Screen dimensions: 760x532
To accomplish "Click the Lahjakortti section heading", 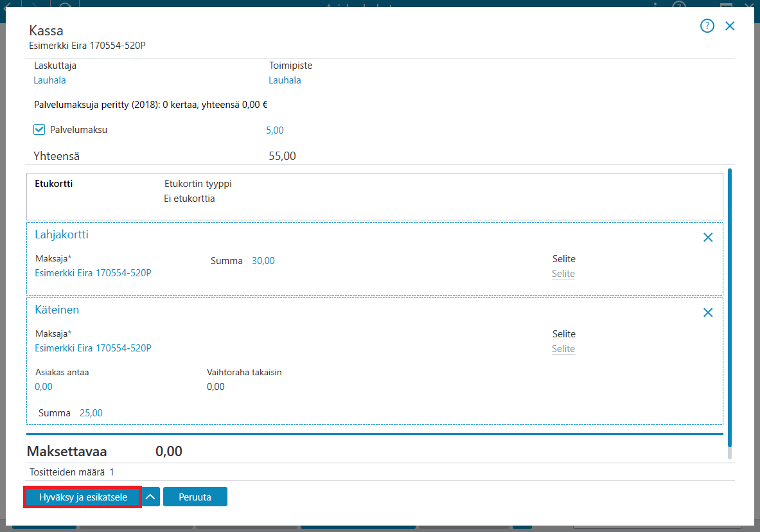I will click(x=62, y=235).
